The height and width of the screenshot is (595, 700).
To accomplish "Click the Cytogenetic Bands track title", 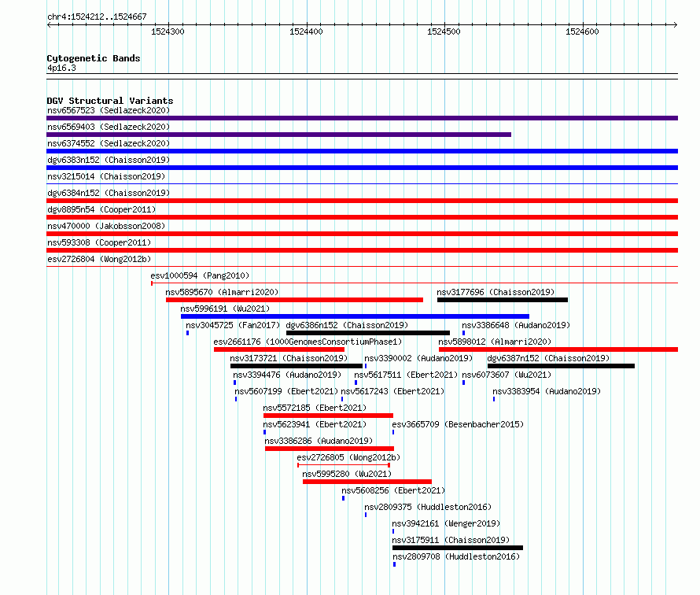I will [x=94, y=58].
